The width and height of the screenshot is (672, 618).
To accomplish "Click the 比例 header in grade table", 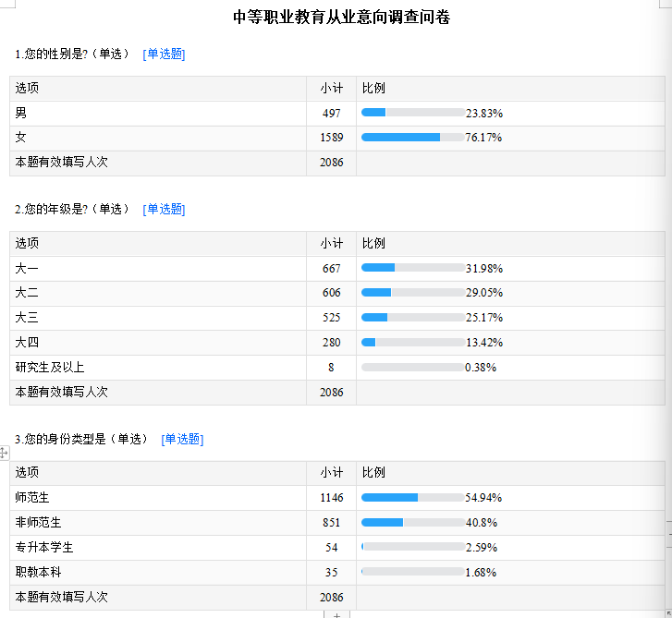I will 373,243.
